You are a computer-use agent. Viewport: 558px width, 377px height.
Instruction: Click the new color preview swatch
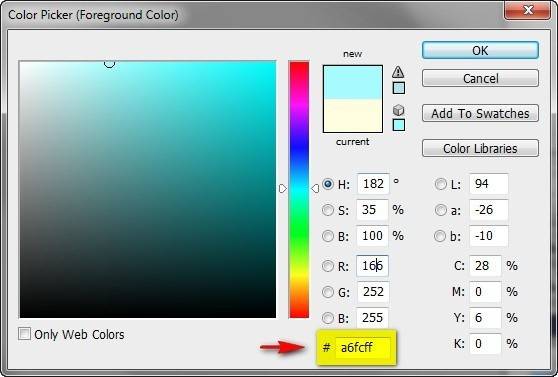click(353, 82)
